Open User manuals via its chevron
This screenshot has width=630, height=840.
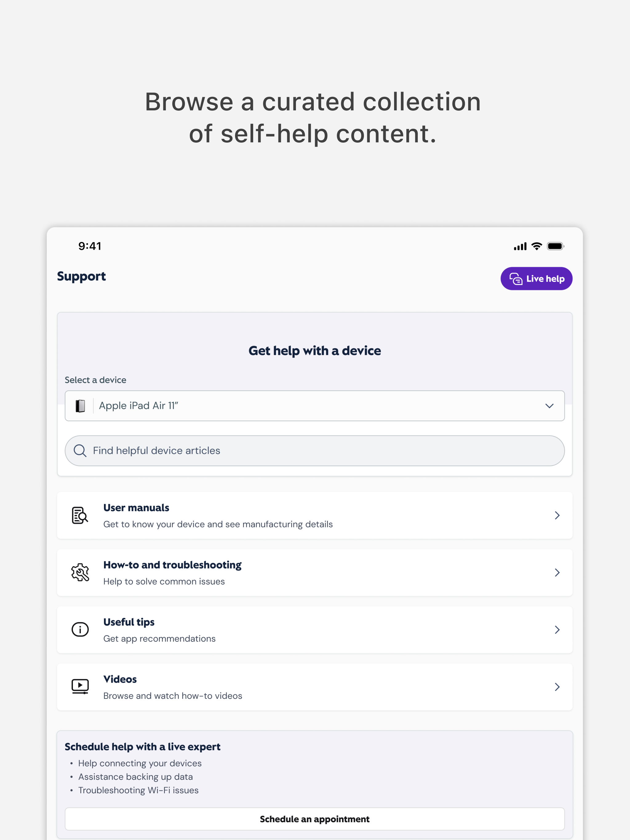(x=557, y=515)
